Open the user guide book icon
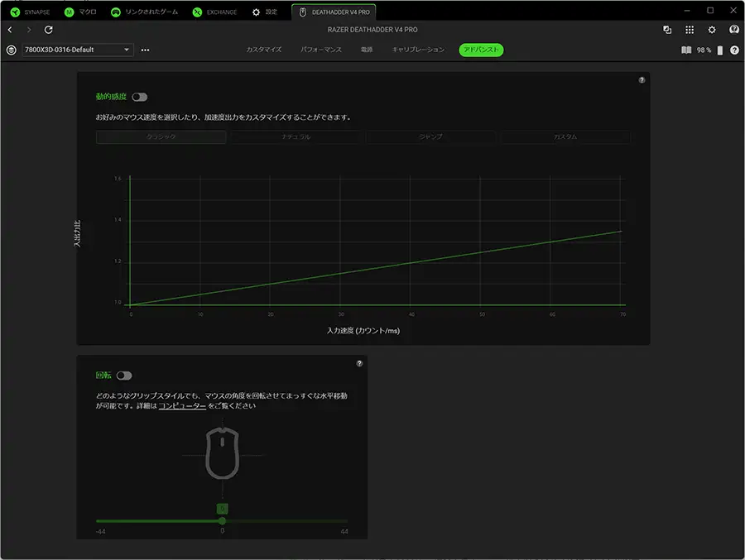The height and width of the screenshot is (560, 745). (x=686, y=50)
